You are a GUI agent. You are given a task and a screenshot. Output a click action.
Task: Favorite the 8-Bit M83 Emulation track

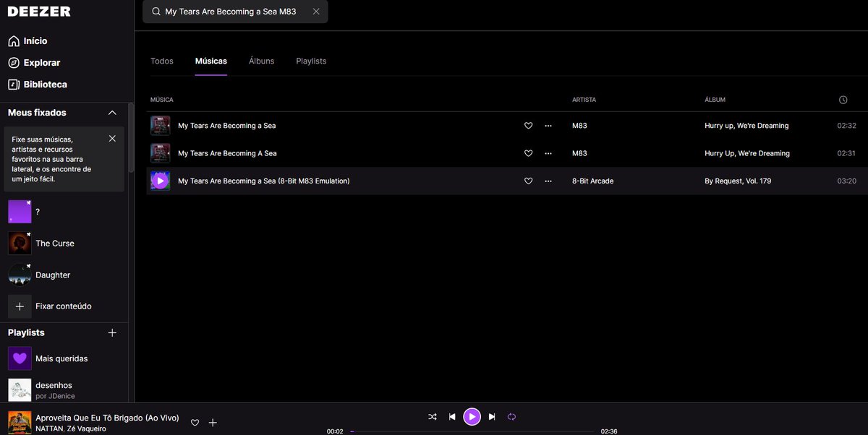[528, 181]
